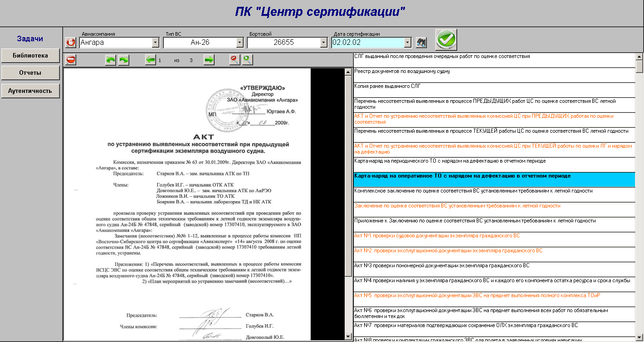Go to the previous page with the green left arrow
The width and height of the screenshot is (644, 342).
151,60
